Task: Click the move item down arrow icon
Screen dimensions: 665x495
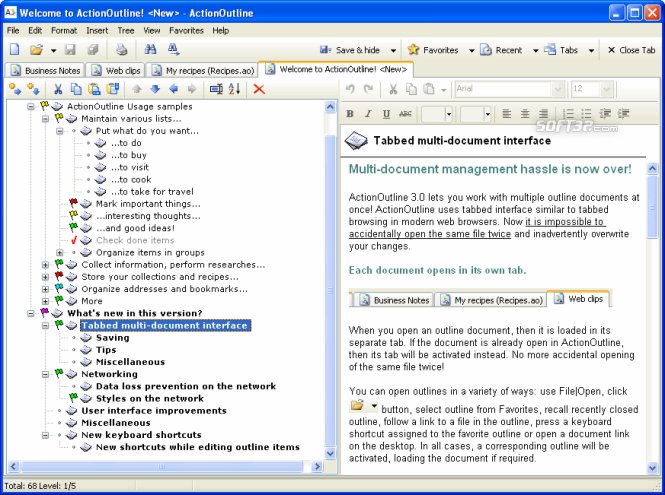Action: [157, 90]
